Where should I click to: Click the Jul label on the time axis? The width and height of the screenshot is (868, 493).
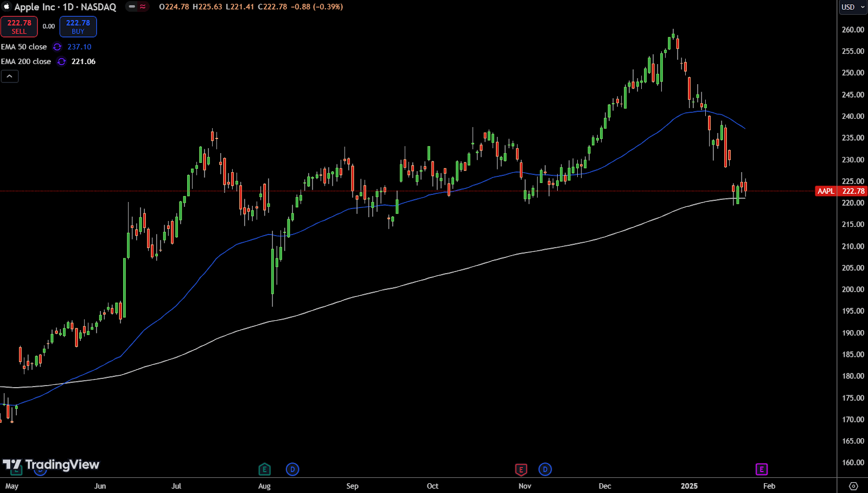[x=176, y=486]
